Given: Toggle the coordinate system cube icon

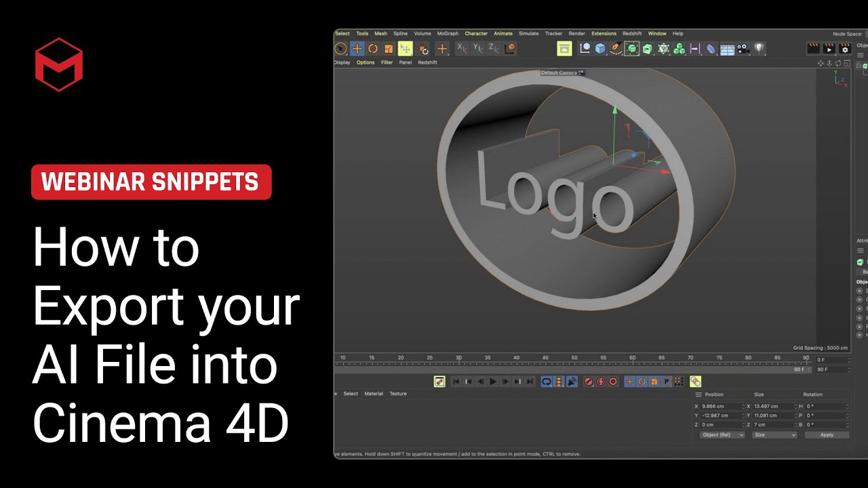Looking at the screenshot, I should (x=510, y=48).
